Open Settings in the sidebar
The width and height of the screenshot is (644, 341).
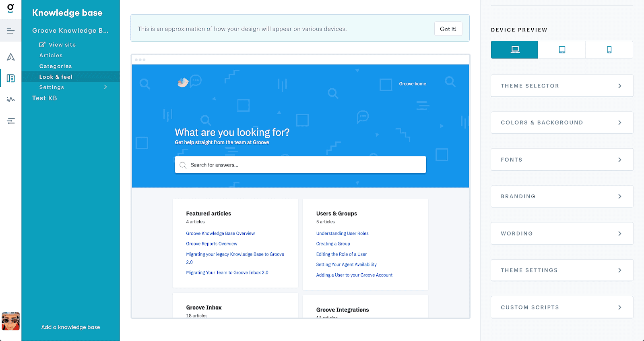[x=52, y=87]
